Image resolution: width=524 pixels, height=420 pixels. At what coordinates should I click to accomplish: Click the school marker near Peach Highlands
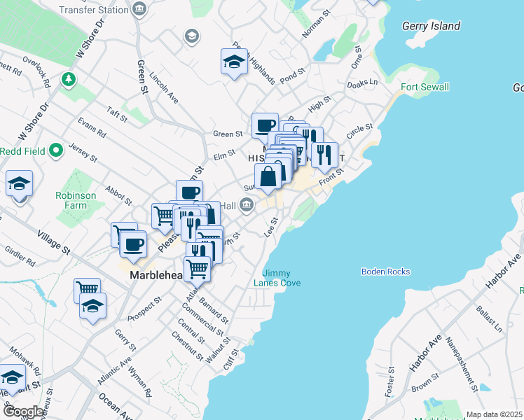click(x=235, y=62)
